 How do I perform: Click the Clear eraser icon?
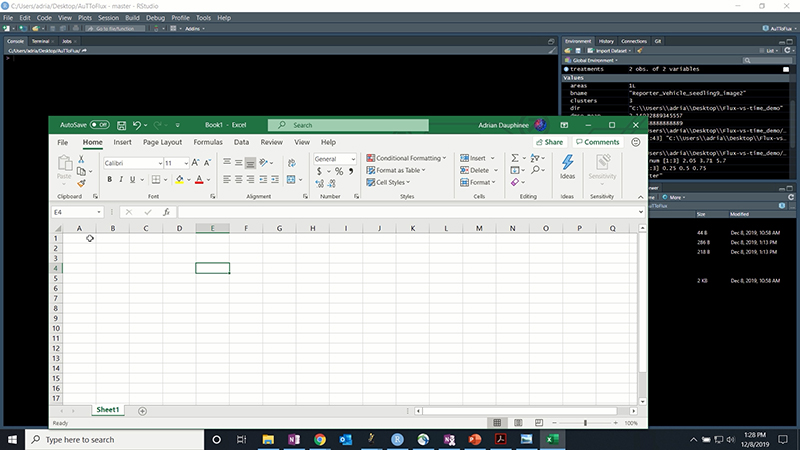pyautogui.click(x=515, y=182)
